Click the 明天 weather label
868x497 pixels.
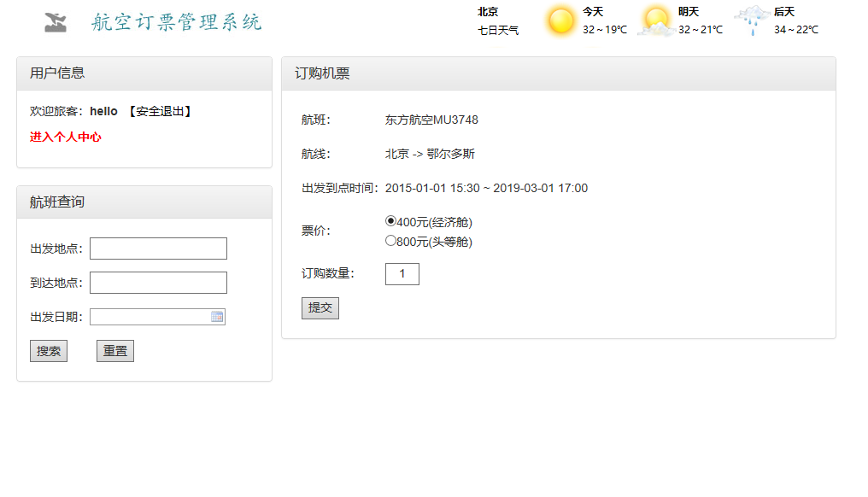pyautogui.click(x=689, y=12)
